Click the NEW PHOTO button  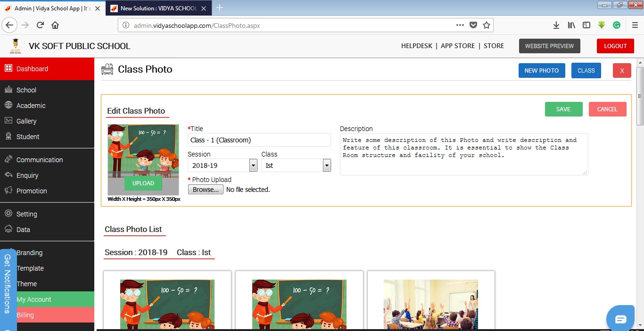click(x=542, y=70)
